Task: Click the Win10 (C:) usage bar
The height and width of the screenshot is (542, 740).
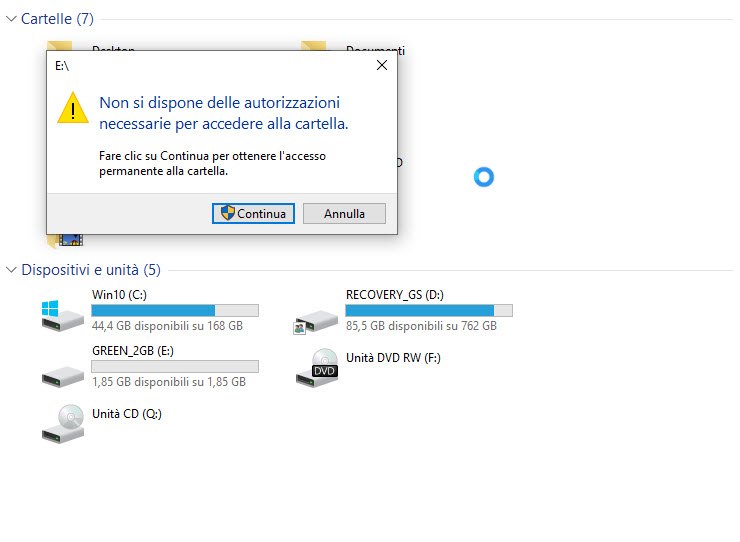Action: [x=175, y=310]
